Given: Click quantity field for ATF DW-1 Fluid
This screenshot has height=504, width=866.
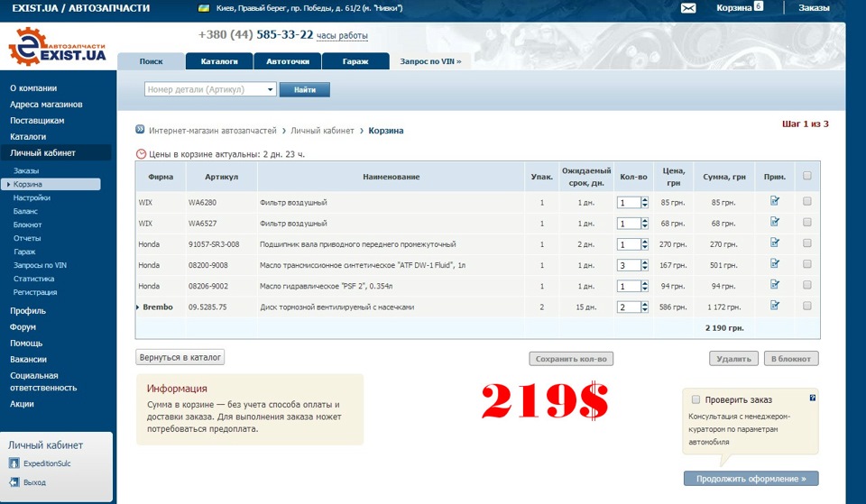Looking at the screenshot, I should pos(629,266).
